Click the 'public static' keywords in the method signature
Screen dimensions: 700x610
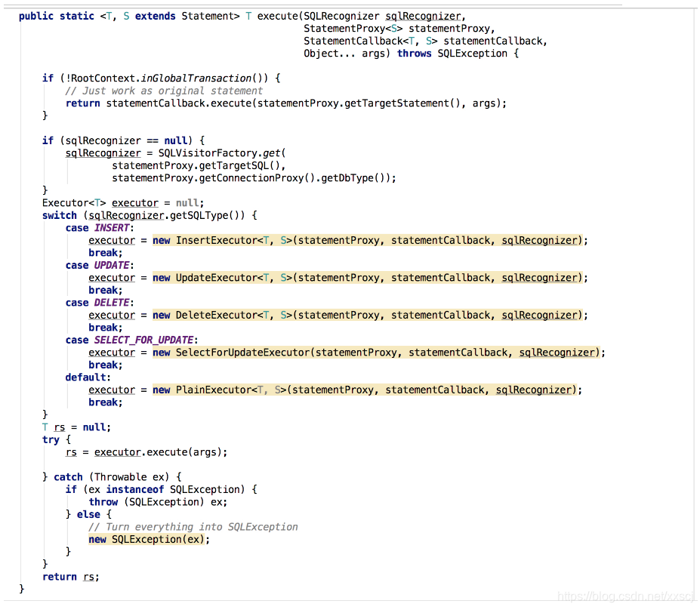click(x=56, y=16)
